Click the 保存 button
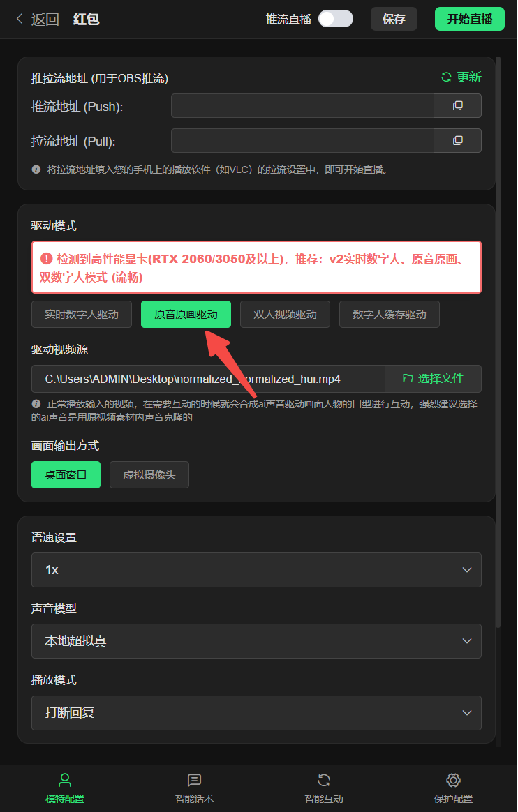The image size is (518, 812). click(x=394, y=19)
